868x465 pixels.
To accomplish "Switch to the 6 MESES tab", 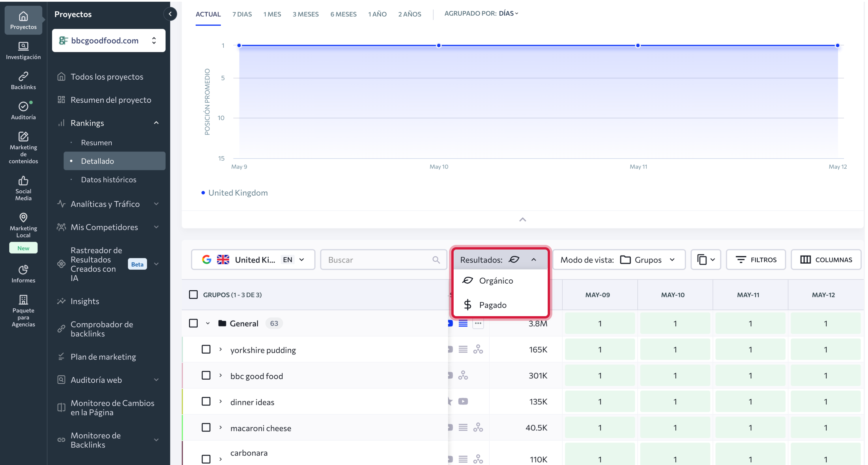I will coord(343,14).
